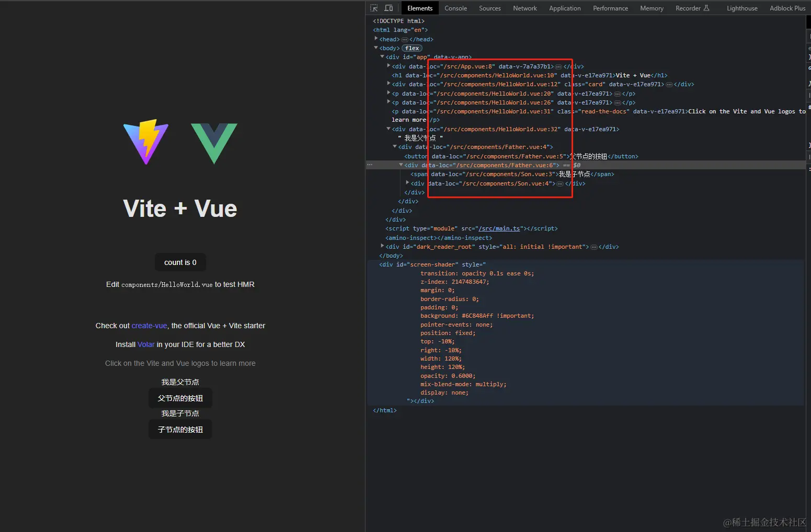Screen dimensions: 811x532
Task: Expand the HelloWorld.vue:26 paragraph node
Action: 389,102
